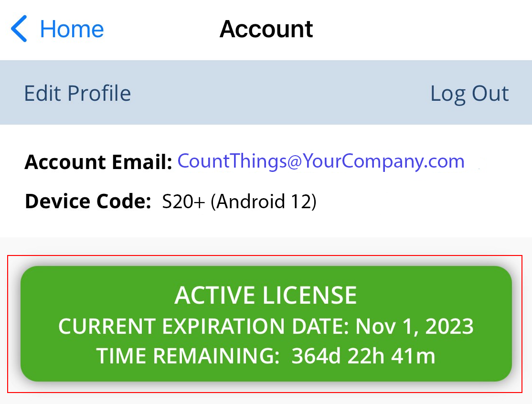Click the empty header area right of Account

click(x=420, y=29)
